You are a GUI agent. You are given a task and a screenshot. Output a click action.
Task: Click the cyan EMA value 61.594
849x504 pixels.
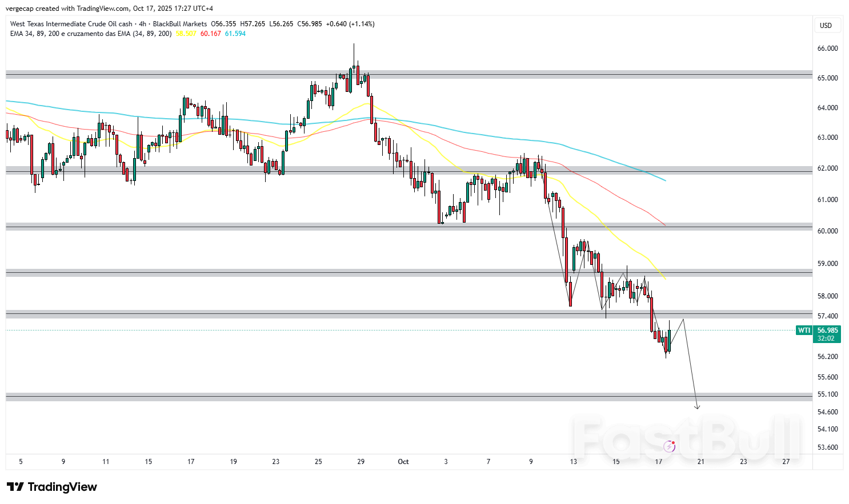coord(235,34)
